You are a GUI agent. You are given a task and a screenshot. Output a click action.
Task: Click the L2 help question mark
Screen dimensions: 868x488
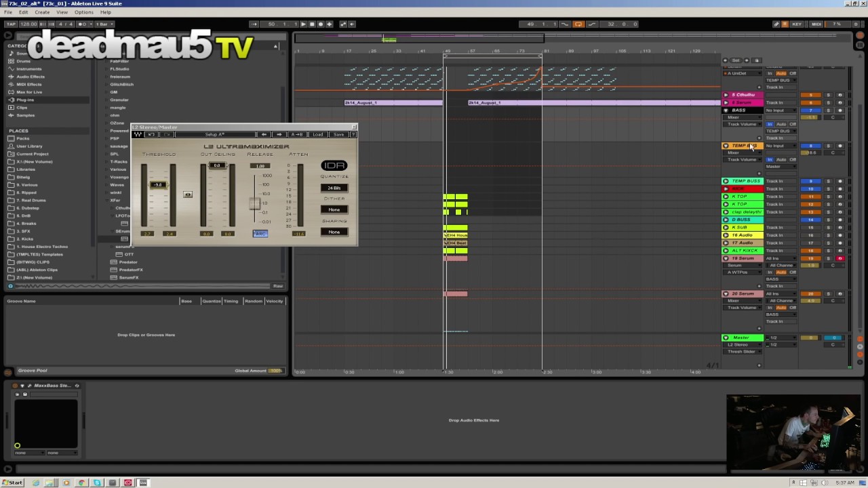pyautogui.click(x=353, y=134)
